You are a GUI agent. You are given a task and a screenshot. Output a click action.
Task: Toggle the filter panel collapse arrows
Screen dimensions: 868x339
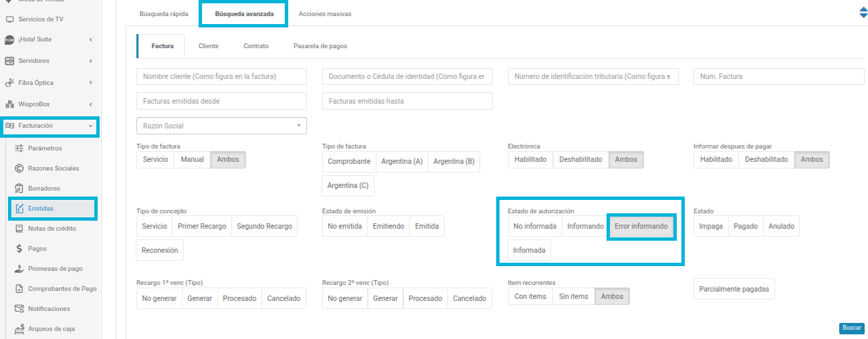tap(863, 13)
